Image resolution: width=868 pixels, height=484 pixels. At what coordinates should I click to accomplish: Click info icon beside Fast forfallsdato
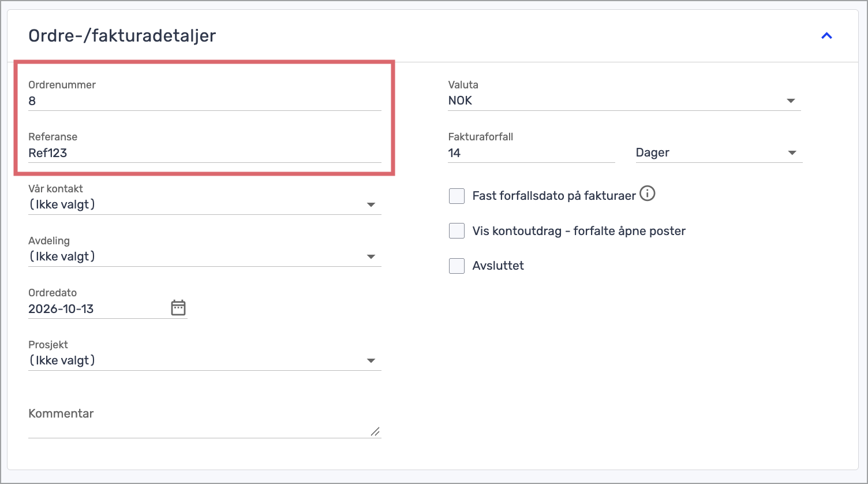coord(648,194)
